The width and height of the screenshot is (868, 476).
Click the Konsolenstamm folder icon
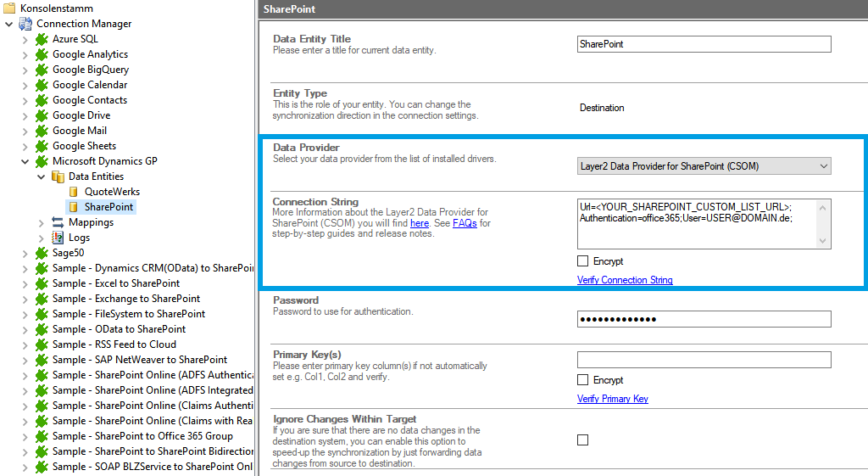(9, 8)
